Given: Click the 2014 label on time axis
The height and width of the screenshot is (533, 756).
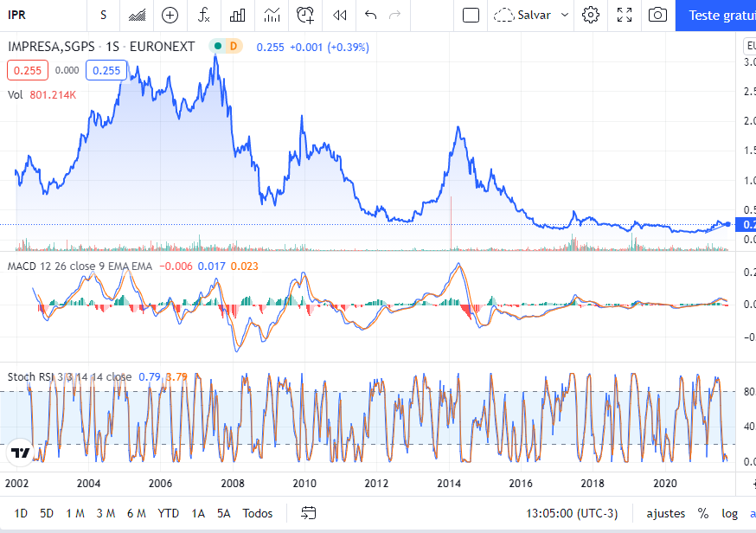Looking at the screenshot, I should [449, 484].
